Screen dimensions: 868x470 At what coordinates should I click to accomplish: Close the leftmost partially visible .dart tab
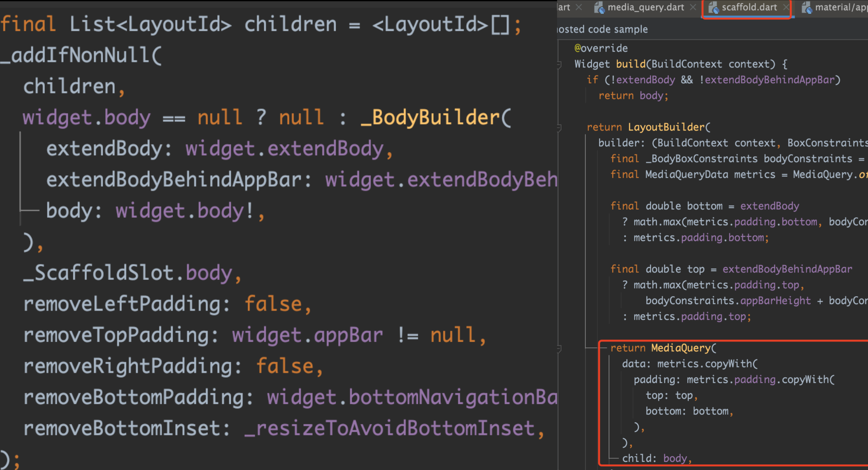[x=579, y=7]
